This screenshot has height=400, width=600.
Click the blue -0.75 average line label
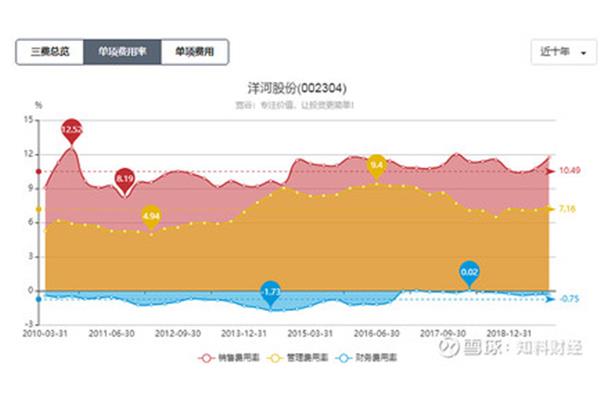point(569,299)
